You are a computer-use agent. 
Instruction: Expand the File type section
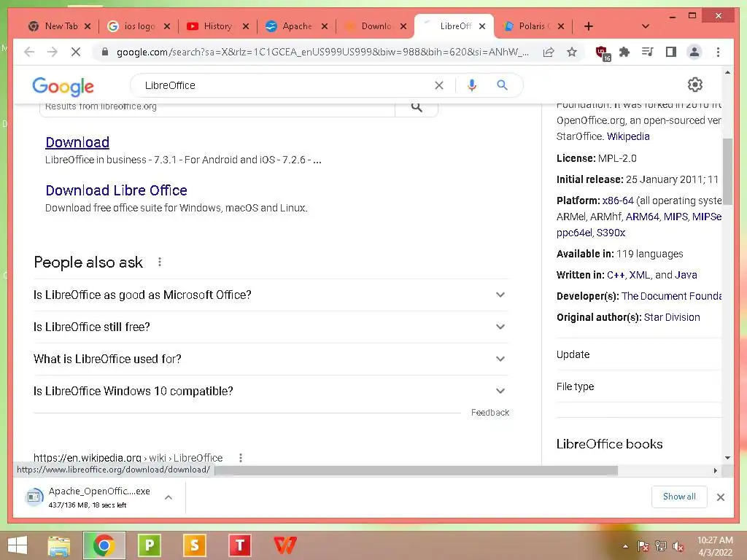click(639, 386)
